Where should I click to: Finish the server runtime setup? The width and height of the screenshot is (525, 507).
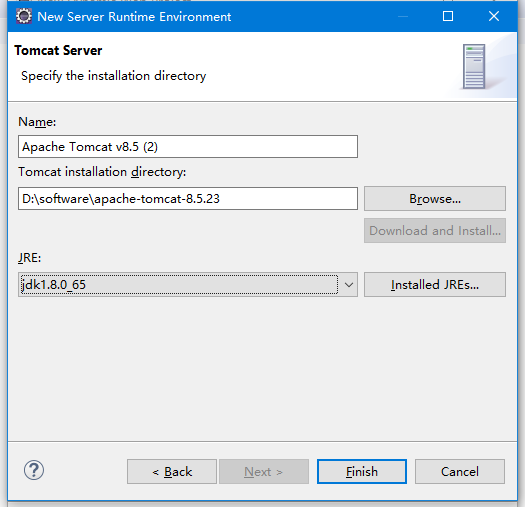362,472
